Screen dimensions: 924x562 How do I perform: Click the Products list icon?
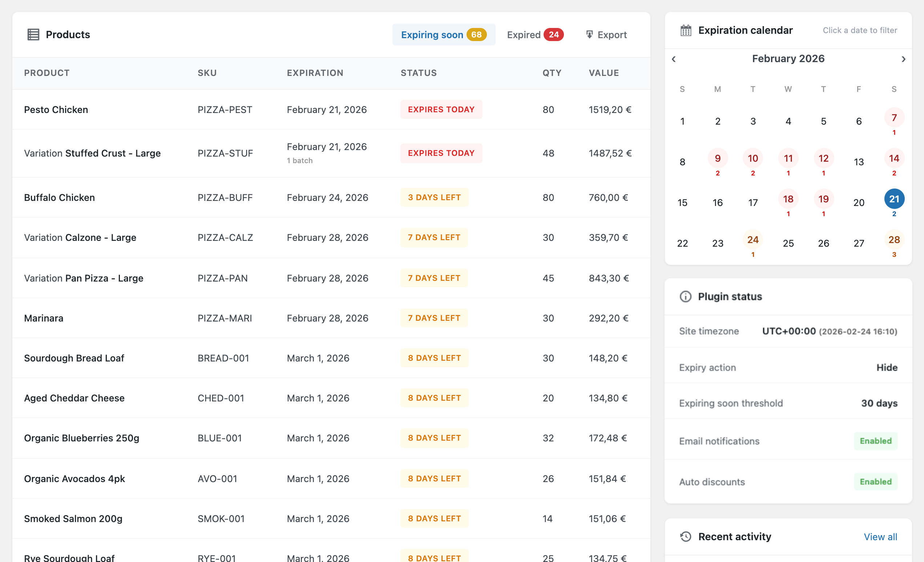[x=33, y=34]
